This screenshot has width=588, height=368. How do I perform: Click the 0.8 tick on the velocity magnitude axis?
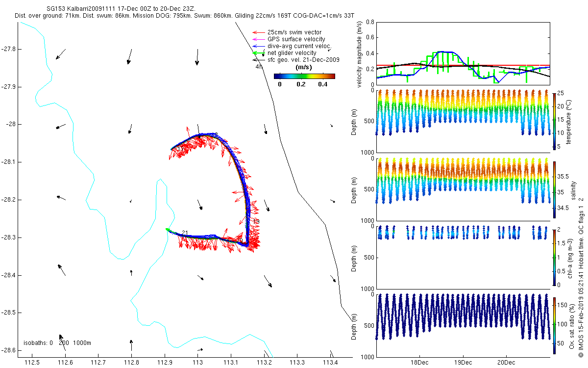click(x=369, y=22)
